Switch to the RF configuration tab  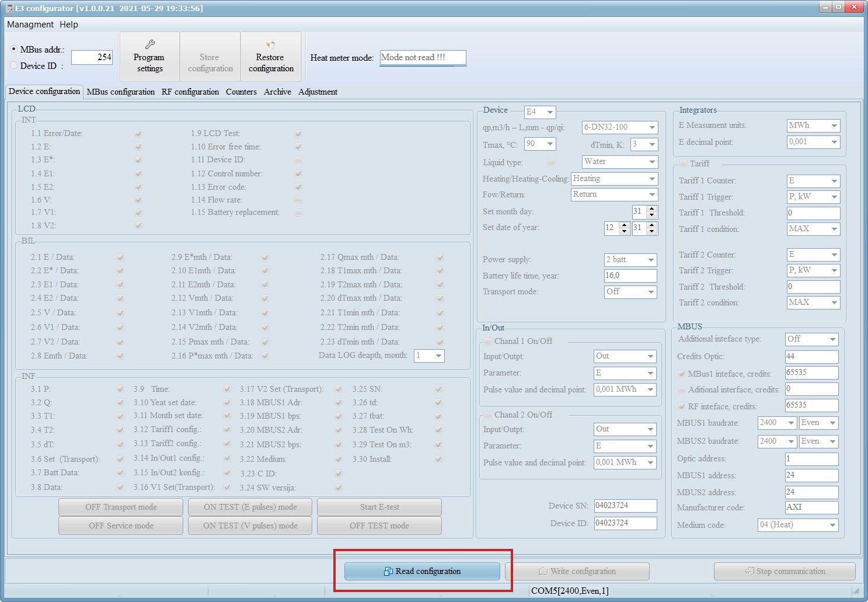pyautogui.click(x=190, y=92)
